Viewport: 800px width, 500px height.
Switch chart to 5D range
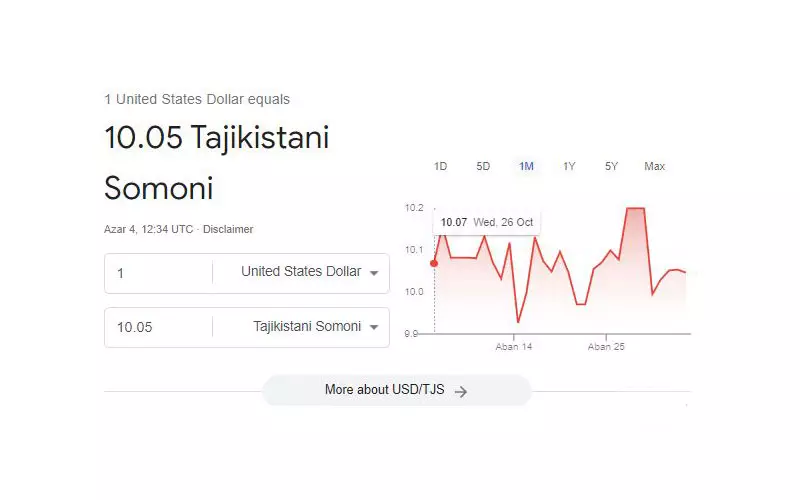[483, 166]
